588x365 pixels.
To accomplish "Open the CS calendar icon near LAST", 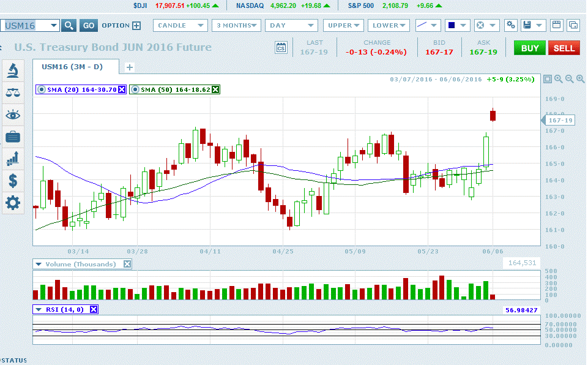I will tap(281, 48).
